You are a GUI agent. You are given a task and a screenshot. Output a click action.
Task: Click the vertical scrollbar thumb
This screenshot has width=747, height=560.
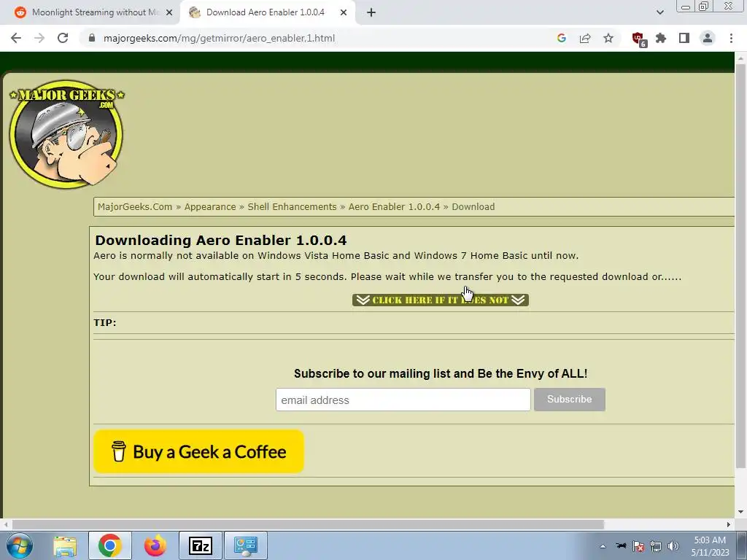[x=740, y=265]
